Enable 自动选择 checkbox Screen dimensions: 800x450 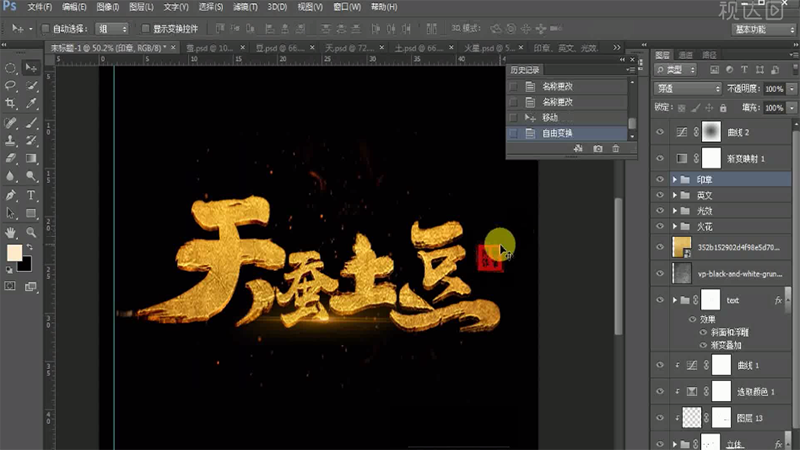pos(45,29)
